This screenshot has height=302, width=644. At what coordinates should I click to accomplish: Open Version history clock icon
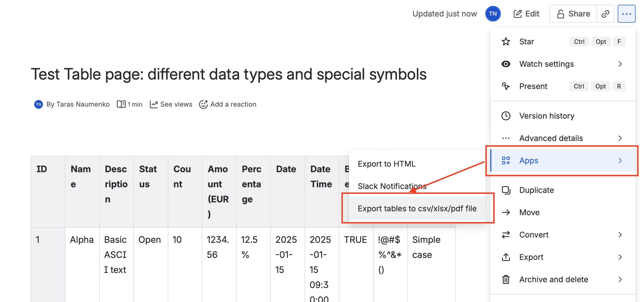[506, 116]
